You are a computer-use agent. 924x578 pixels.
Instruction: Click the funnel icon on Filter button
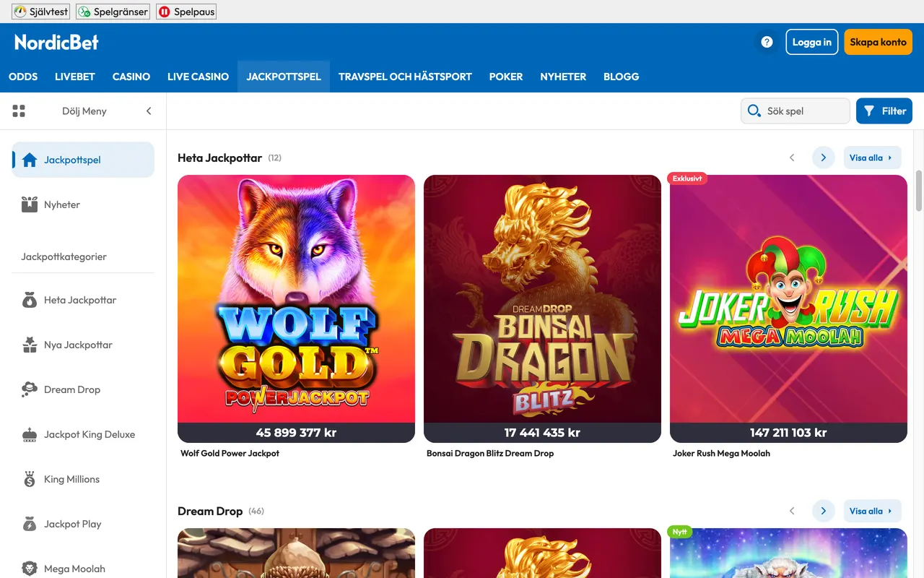point(869,111)
